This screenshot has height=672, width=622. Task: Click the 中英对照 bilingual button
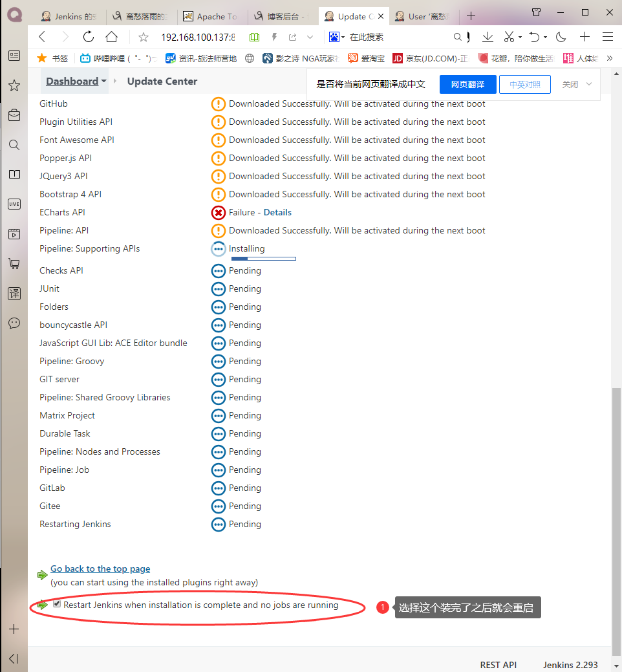coord(525,85)
